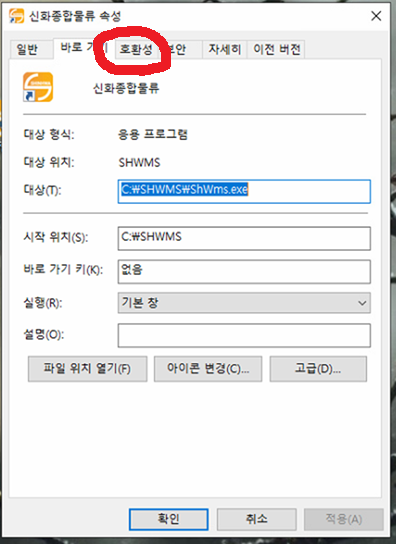
Task: Click the 신화종합물류 shortcut name text
Action: pos(126,88)
